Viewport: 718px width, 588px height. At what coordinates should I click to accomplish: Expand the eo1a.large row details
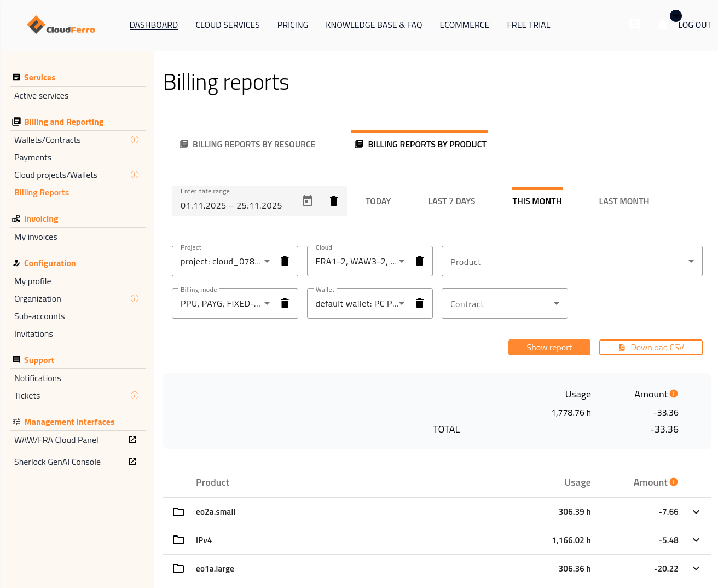[696, 569]
